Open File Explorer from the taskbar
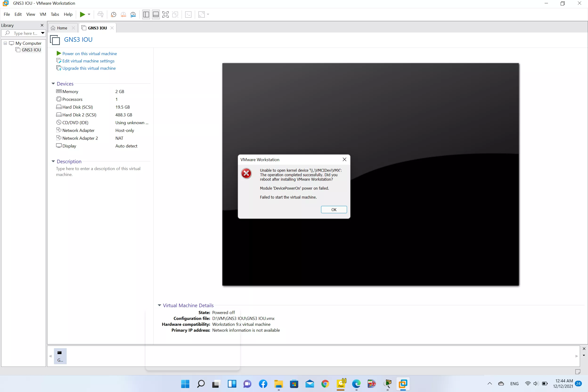588x392 pixels. (x=278, y=384)
